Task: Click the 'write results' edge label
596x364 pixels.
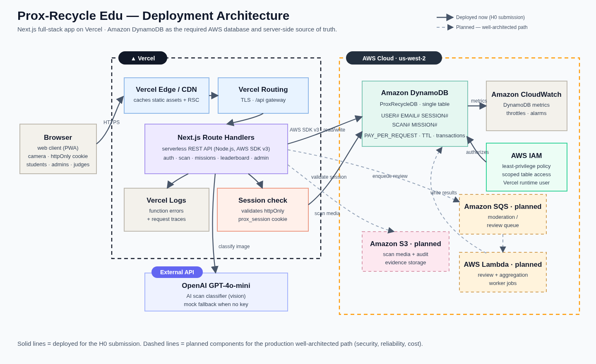Action: 444,193
